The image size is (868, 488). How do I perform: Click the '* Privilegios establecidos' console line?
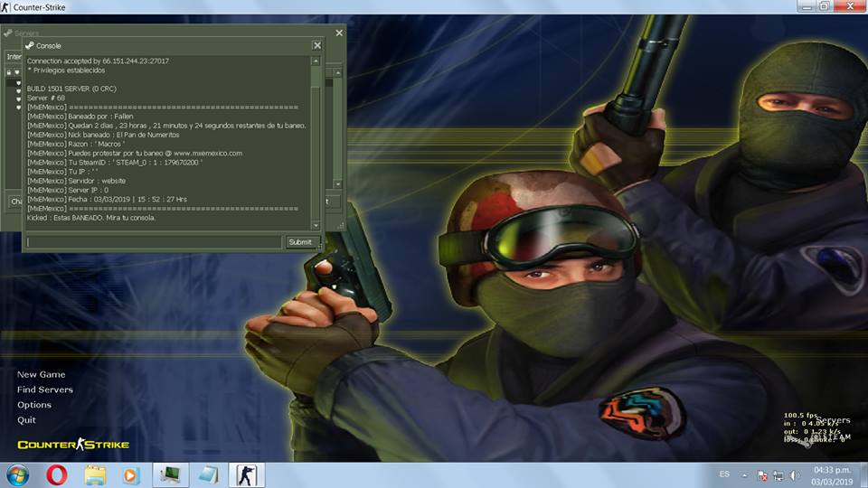(66, 70)
